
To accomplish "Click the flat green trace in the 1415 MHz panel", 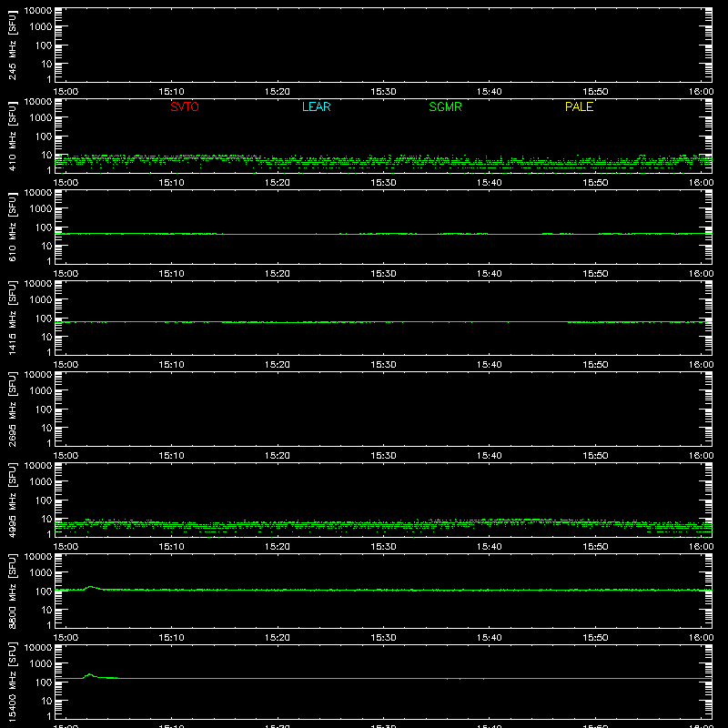I will pyautogui.click(x=383, y=322).
